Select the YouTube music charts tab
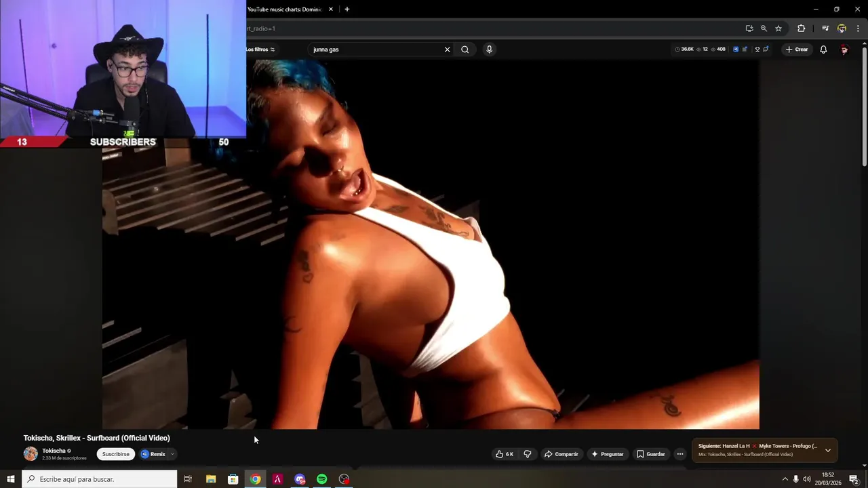This screenshot has height=488, width=868. pyautogui.click(x=285, y=9)
